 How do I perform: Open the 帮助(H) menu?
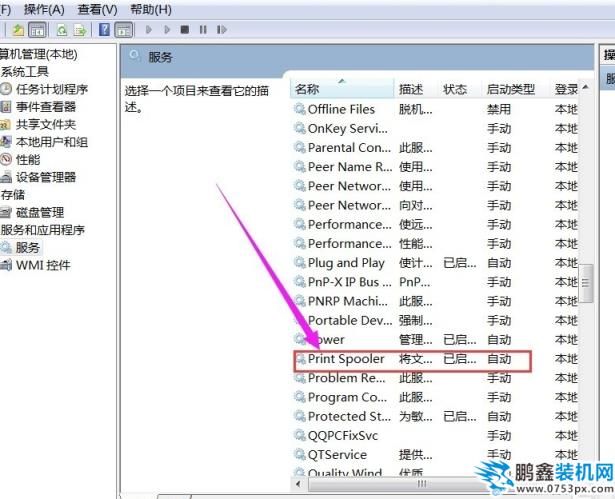point(151,9)
